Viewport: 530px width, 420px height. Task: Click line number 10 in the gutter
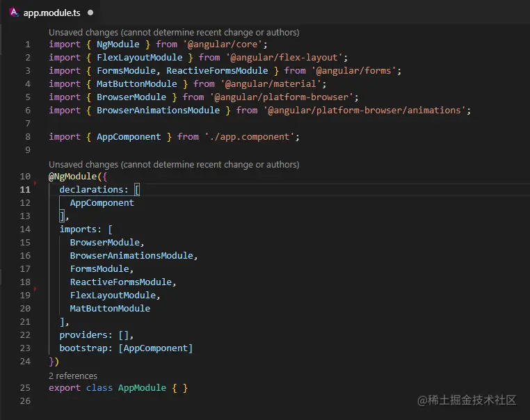pyautogui.click(x=25, y=177)
